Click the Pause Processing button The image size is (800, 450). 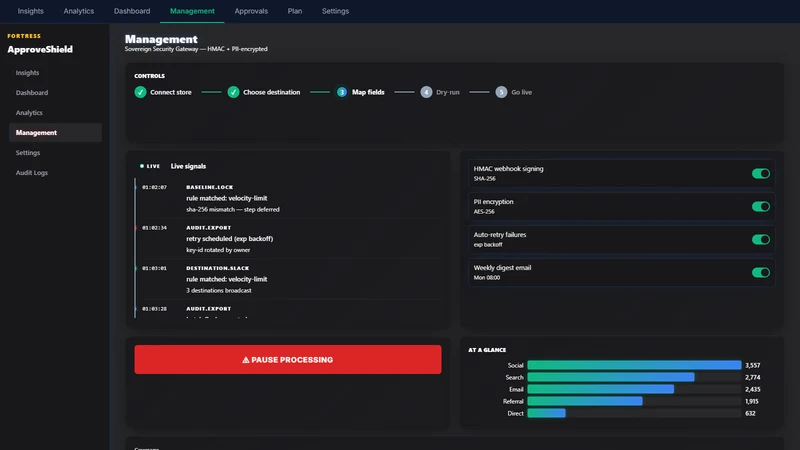click(288, 359)
